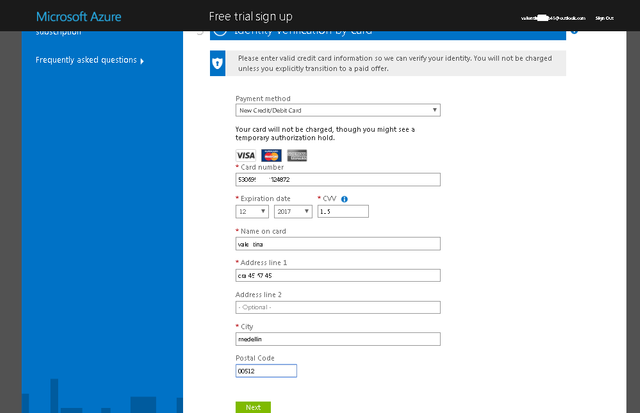The width and height of the screenshot is (640, 413).
Task: Click the 'Free trial sign up' heading
Action: point(251,17)
